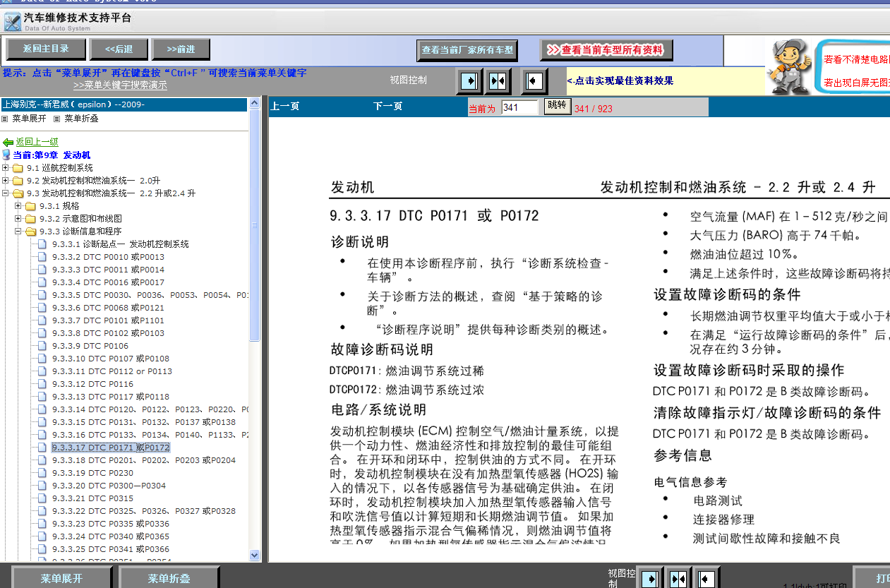
Task: Open 9.3.3.10 DTC P0107 或P0108
Action: point(111,359)
